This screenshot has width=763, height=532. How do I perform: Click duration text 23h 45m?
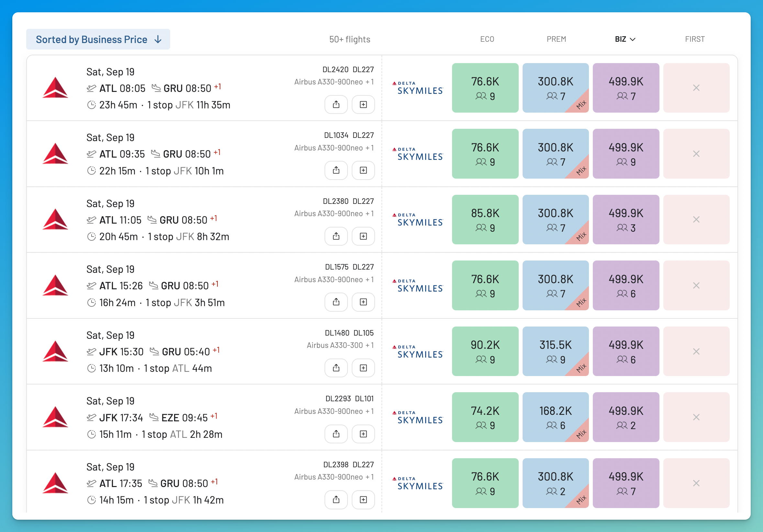(x=118, y=105)
